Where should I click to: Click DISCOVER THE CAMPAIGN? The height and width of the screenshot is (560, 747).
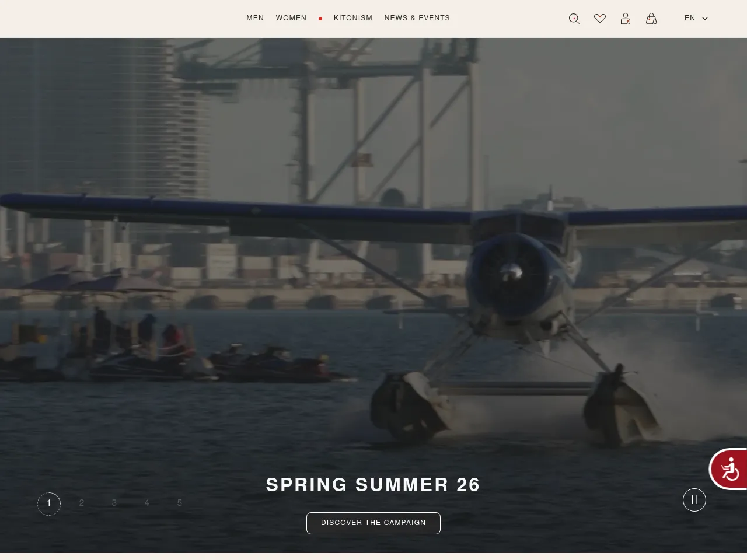(x=373, y=523)
